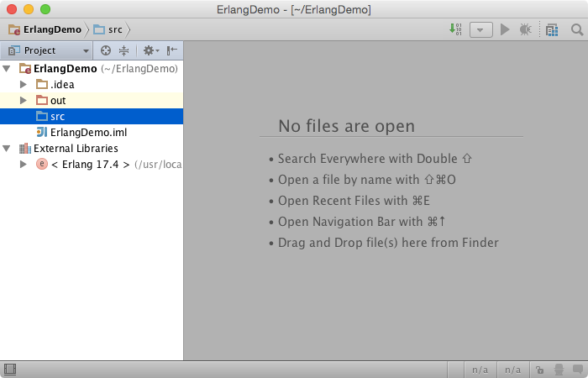Open the run configuration dropdown
The image size is (588, 378).
click(x=481, y=29)
